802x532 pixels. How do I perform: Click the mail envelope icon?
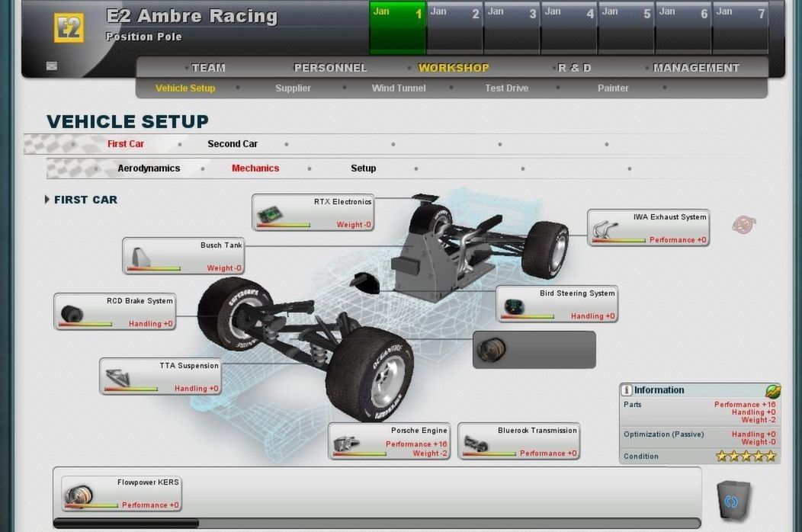pyautogui.click(x=51, y=66)
